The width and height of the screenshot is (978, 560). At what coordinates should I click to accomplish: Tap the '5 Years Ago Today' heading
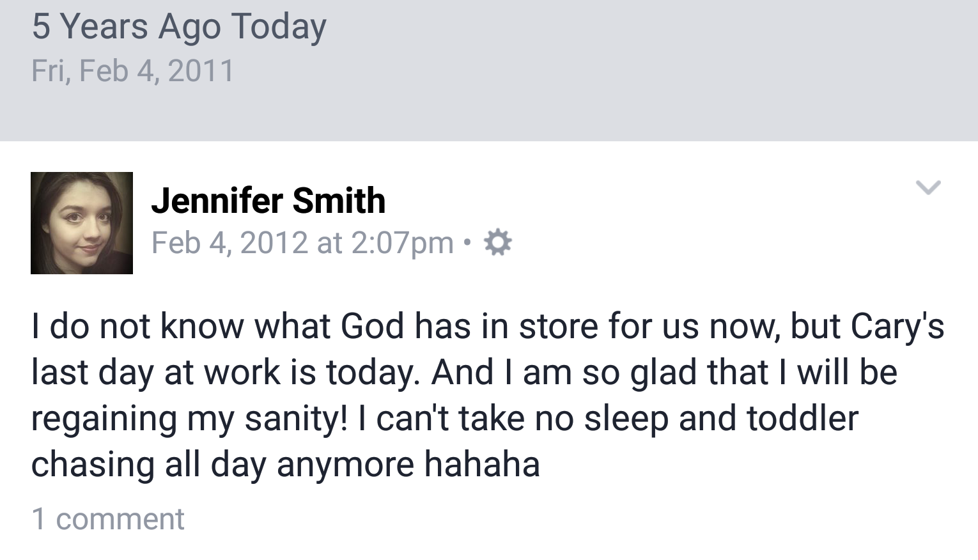[179, 27]
